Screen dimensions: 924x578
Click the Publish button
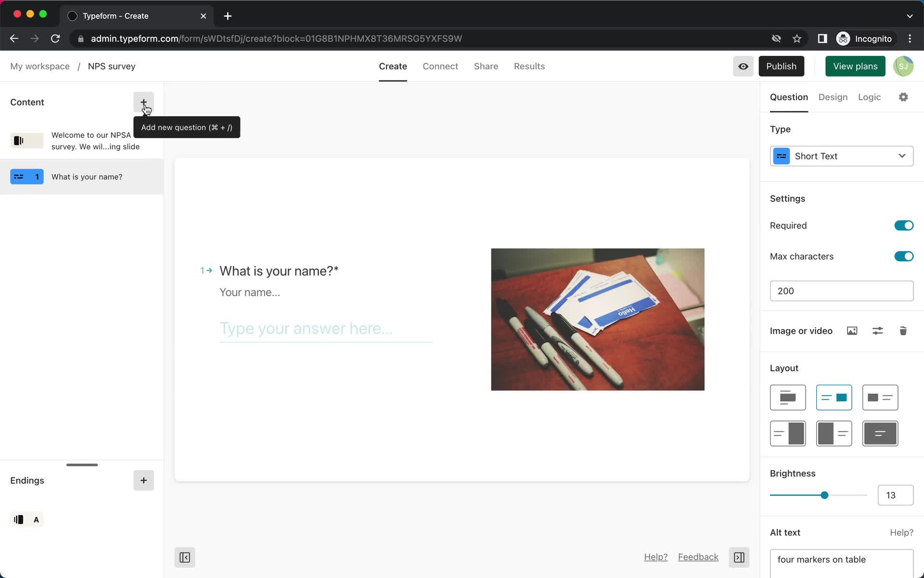[x=781, y=66]
